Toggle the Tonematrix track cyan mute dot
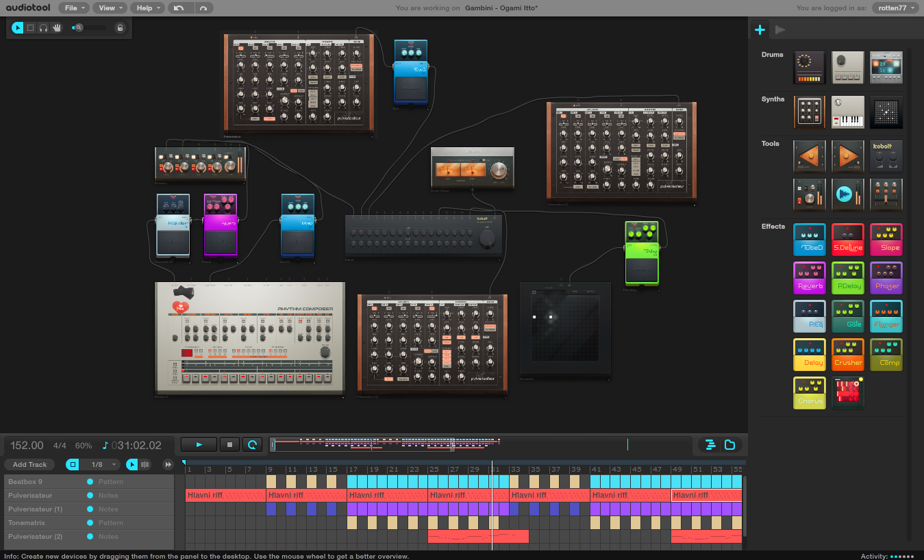 click(90, 523)
